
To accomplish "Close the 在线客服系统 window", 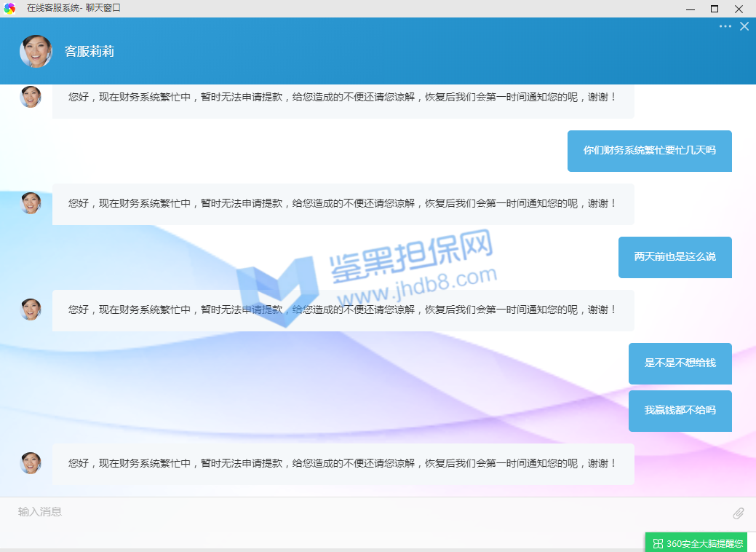I will tap(739, 9).
